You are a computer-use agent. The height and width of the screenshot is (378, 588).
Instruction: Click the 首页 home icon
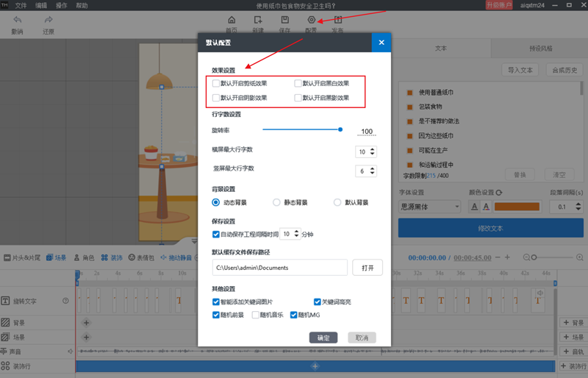(232, 21)
